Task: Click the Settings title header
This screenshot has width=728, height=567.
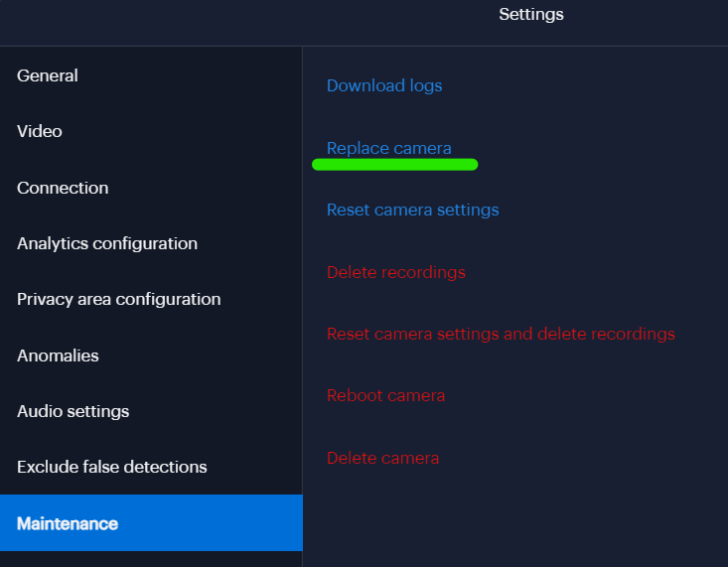Action: coord(531,14)
